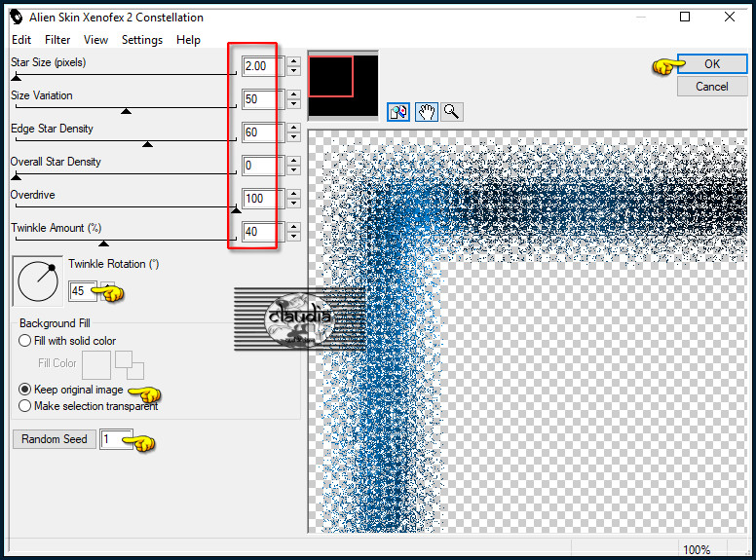This screenshot has width=756, height=560.
Task: Click the Random Seed number field
Action: click(116, 439)
